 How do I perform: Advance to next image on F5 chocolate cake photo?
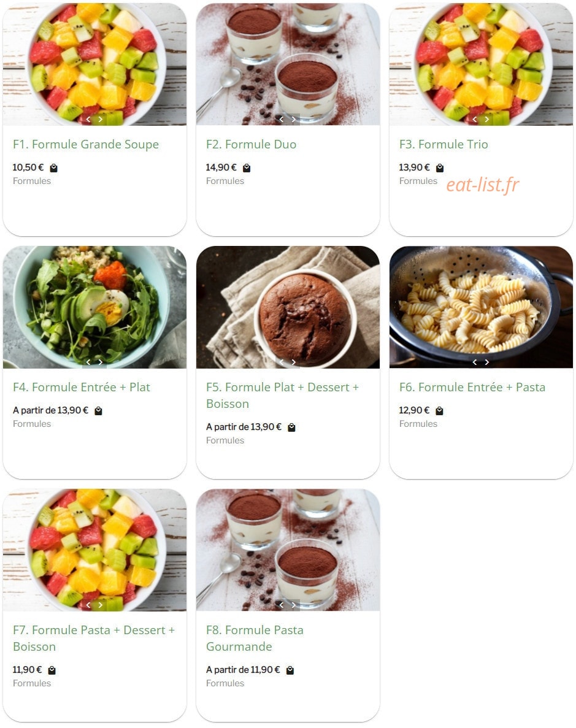pyautogui.click(x=294, y=362)
